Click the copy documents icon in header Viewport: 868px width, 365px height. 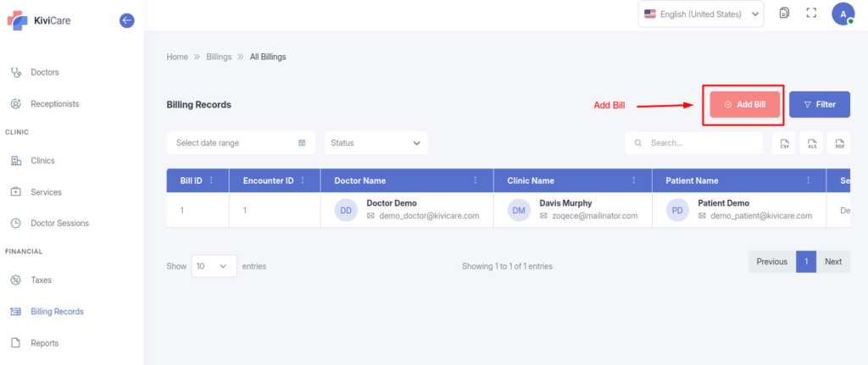784,14
